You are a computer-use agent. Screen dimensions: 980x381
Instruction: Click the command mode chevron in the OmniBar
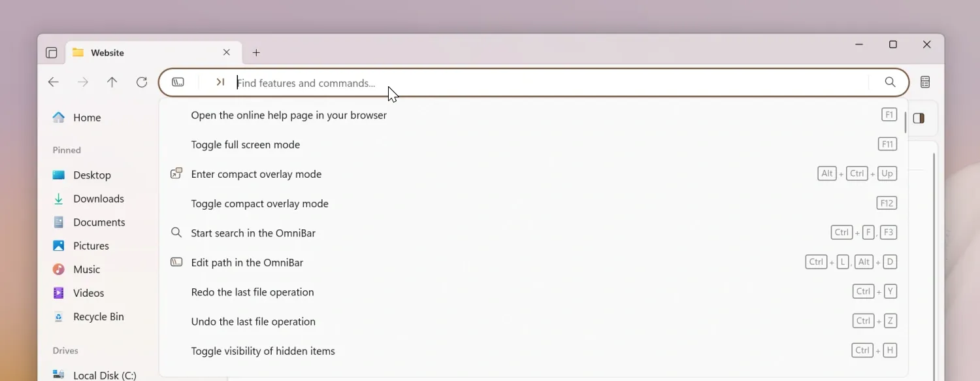point(220,82)
